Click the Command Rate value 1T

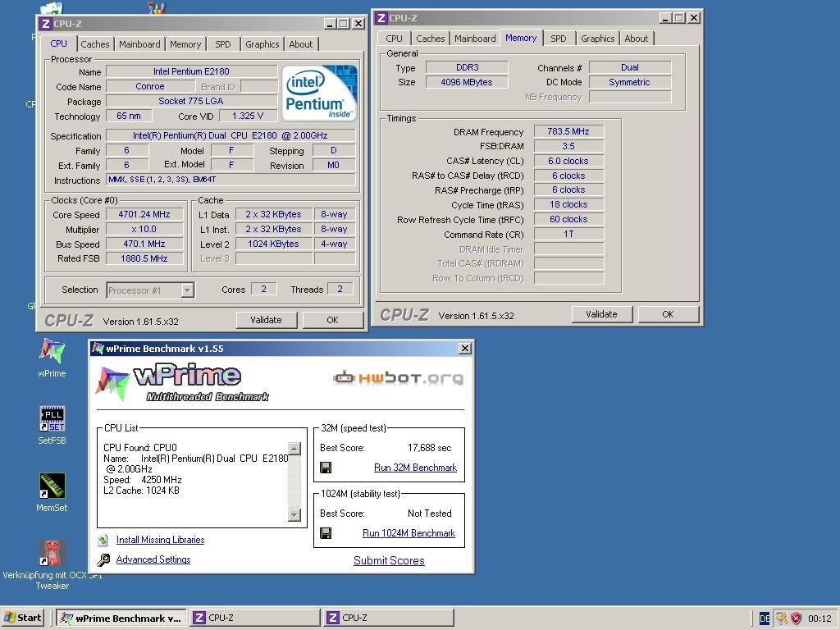(568, 234)
